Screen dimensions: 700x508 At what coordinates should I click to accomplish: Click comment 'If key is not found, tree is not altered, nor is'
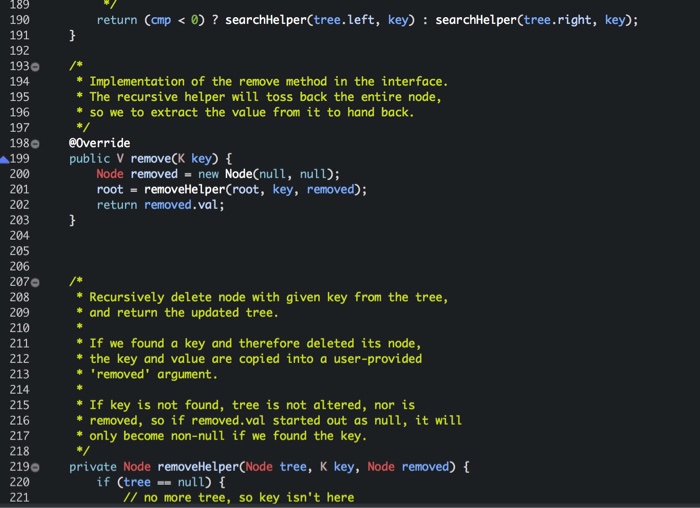(x=252, y=405)
